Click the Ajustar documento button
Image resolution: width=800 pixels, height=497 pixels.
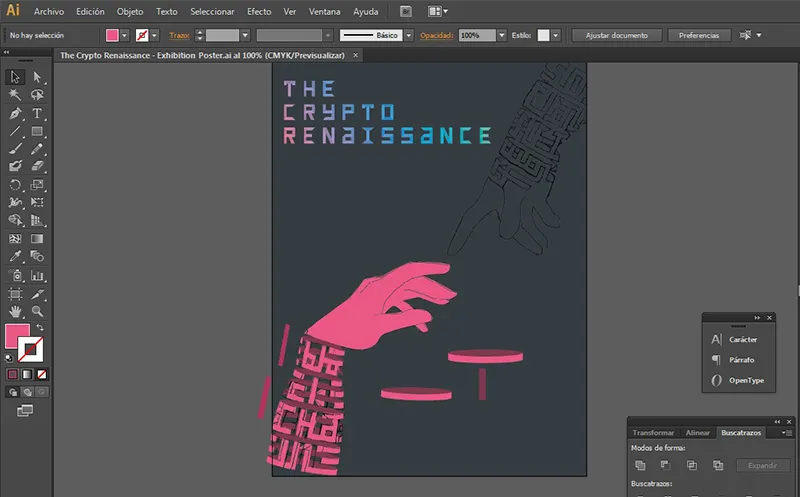click(x=616, y=35)
